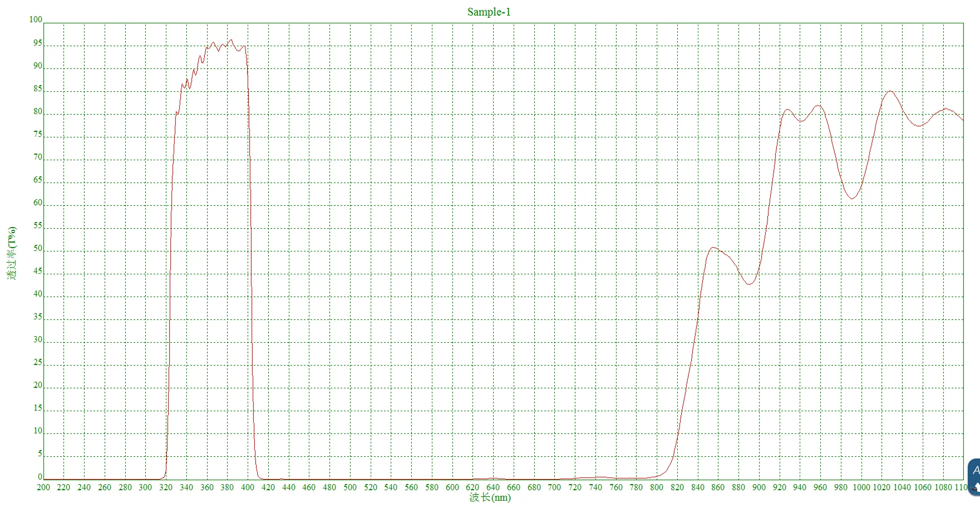The height and width of the screenshot is (508, 980).
Task: Click the 透过率(T%) y-axis label
Action: tap(12, 253)
